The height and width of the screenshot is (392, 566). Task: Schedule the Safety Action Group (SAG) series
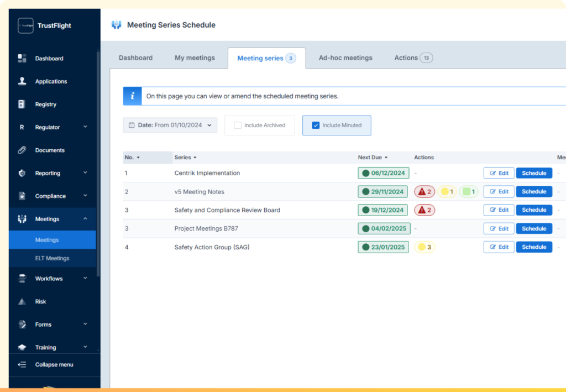click(x=533, y=247)
